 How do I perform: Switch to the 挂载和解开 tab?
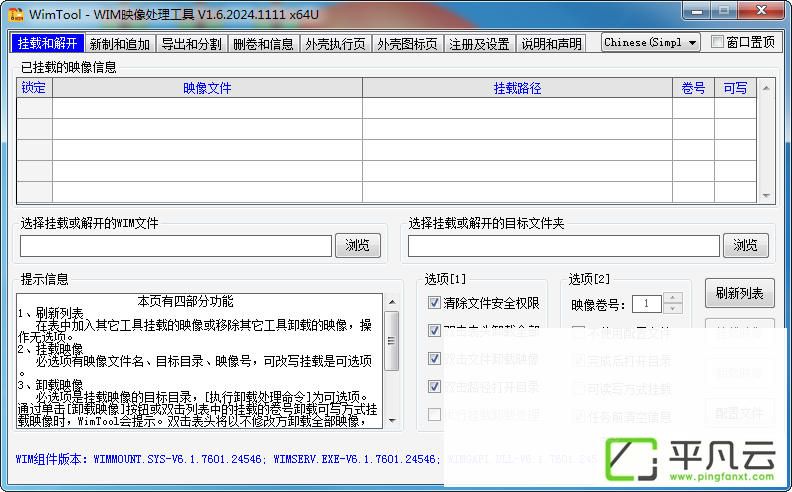pyautogui.click(x=47, y=43)
